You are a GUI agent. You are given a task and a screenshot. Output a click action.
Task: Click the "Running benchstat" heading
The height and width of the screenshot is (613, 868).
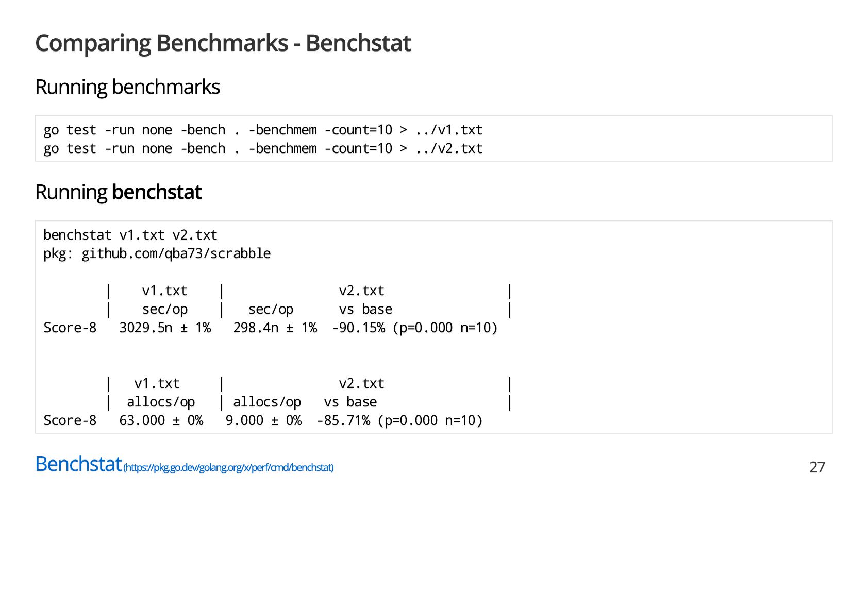coord(118,192)
